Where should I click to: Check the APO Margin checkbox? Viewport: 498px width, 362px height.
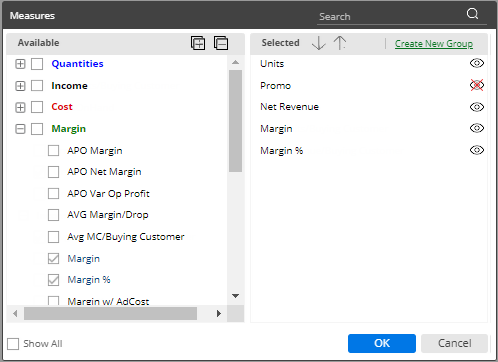pos(53,151)
